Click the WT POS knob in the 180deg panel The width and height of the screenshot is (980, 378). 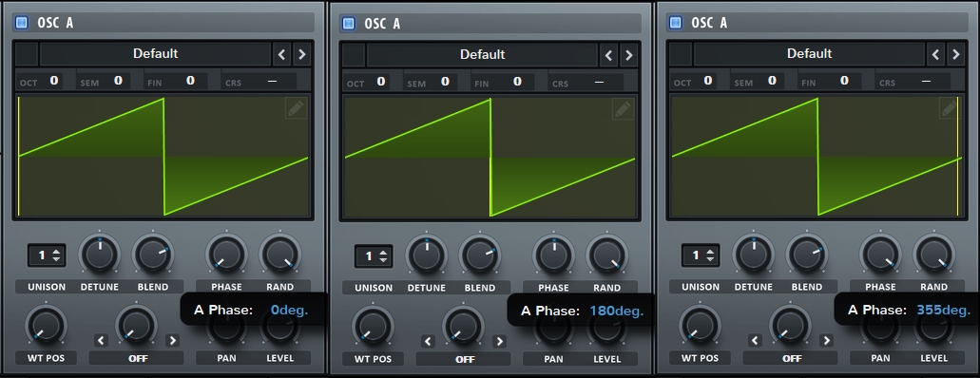[374, 326]
